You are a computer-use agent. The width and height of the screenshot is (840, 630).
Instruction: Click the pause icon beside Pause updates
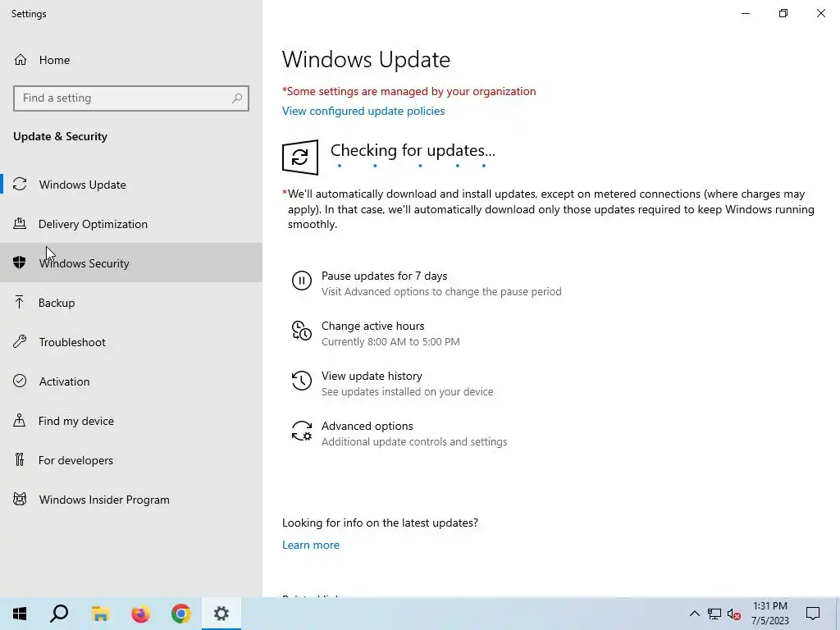(302, 281)
